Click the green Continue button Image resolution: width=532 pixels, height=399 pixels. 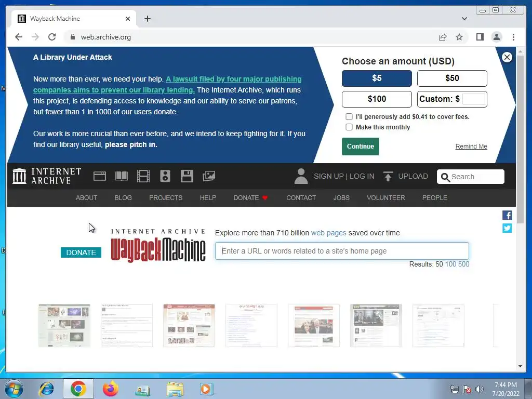coord(361,147)
